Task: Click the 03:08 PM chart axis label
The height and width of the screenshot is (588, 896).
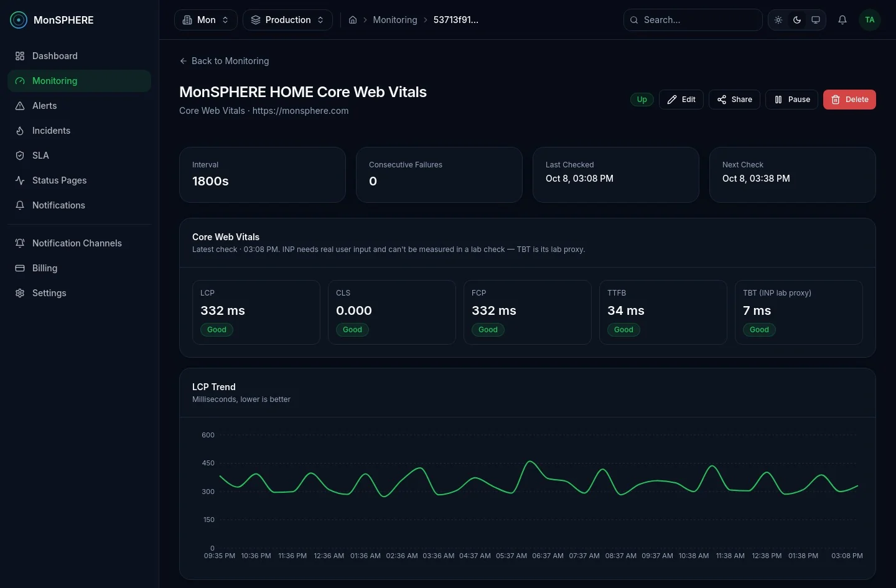Action: [x=847, y=556]
